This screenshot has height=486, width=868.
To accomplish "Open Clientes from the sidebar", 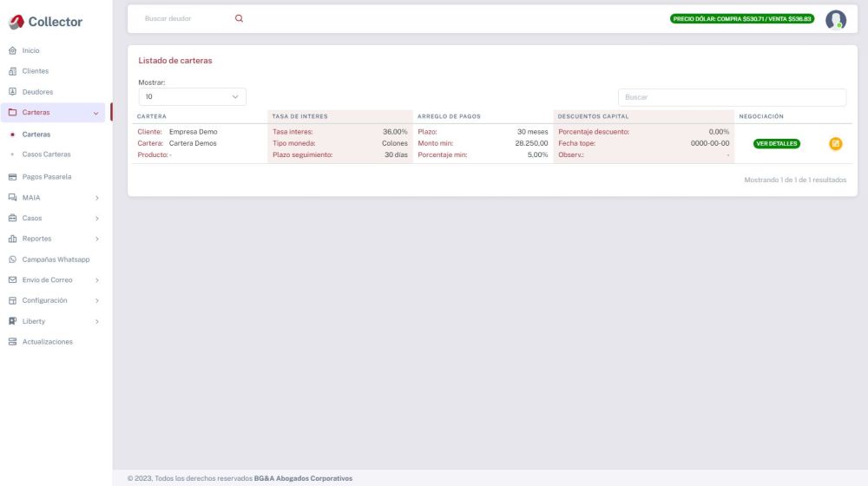I will [x=35, y=71].
